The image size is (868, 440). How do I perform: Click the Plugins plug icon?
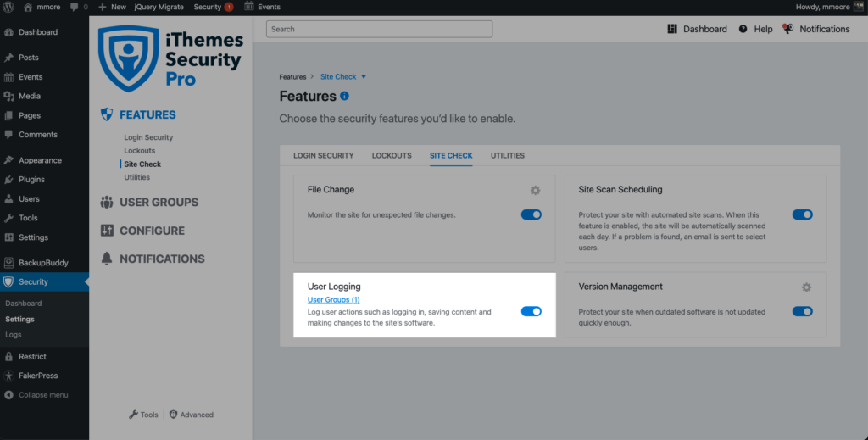click(x=8, y=180)
